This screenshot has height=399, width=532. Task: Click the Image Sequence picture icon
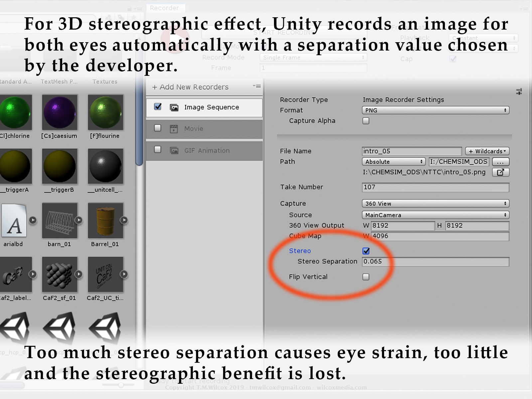coord(174,107)
